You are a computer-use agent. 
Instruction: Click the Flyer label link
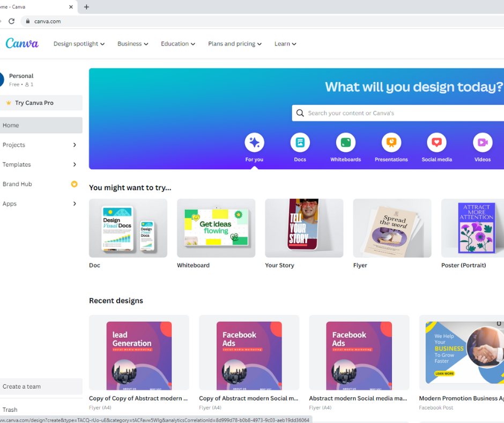(360, 265)
